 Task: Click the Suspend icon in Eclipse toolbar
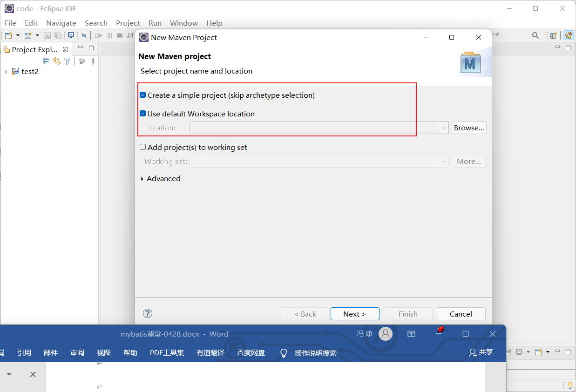point(109,35)
